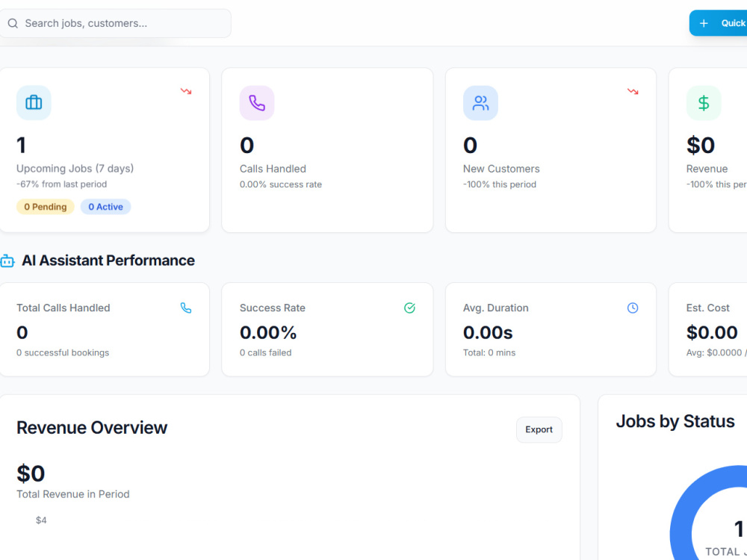This screenshot has height=560, width=747.
Task: Click the 0 successful bookings text
Action: pyautogui.click(x=63, y=353)
